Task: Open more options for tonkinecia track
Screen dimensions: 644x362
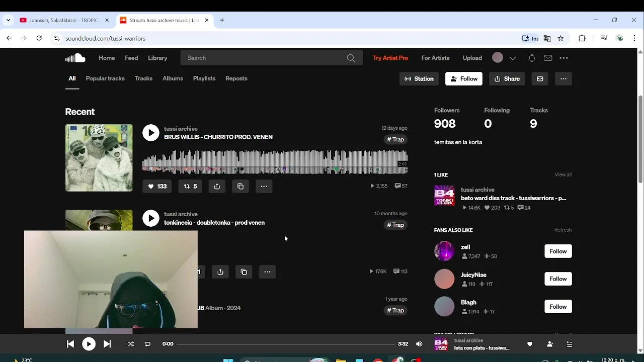Action: click(x=267, y=271)
